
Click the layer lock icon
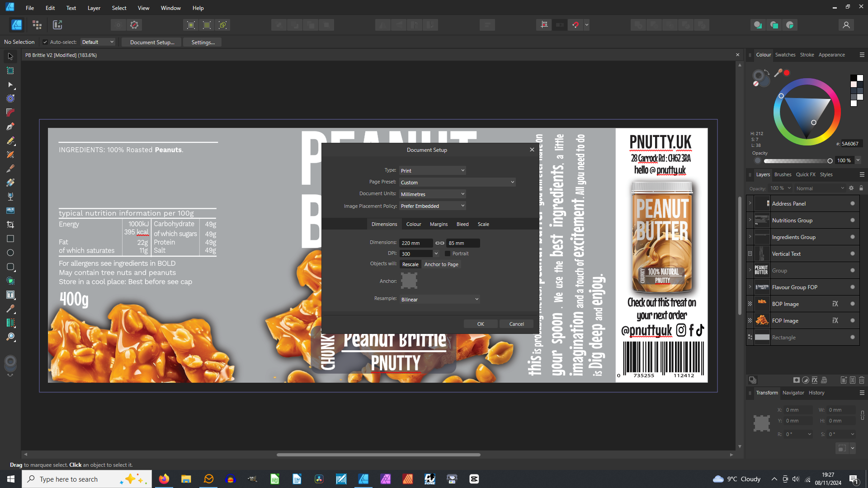861,188
